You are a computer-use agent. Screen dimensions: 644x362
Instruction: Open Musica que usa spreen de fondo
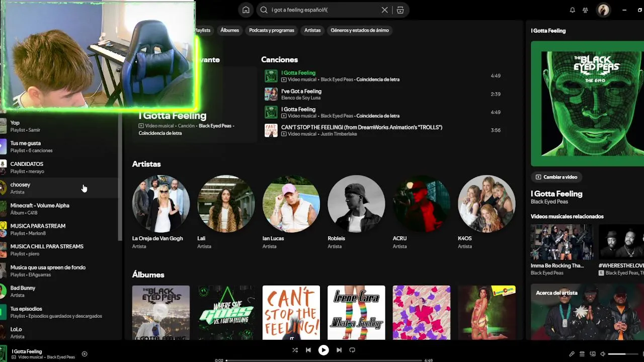[58, 271]
